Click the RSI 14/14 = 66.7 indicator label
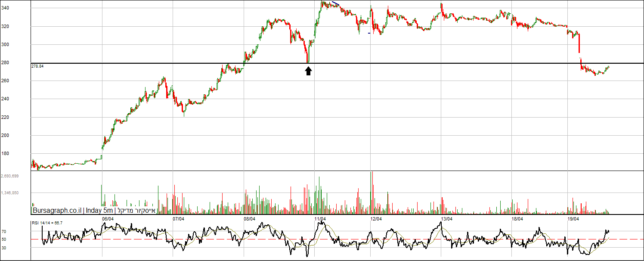 pyautogui.click(x=47, y=223)
